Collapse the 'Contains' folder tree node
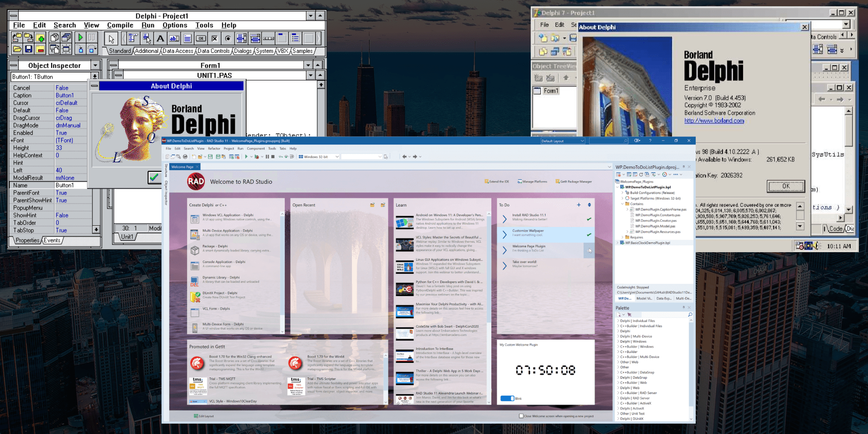Screen dimensions: 868x434 click(622, 204)
